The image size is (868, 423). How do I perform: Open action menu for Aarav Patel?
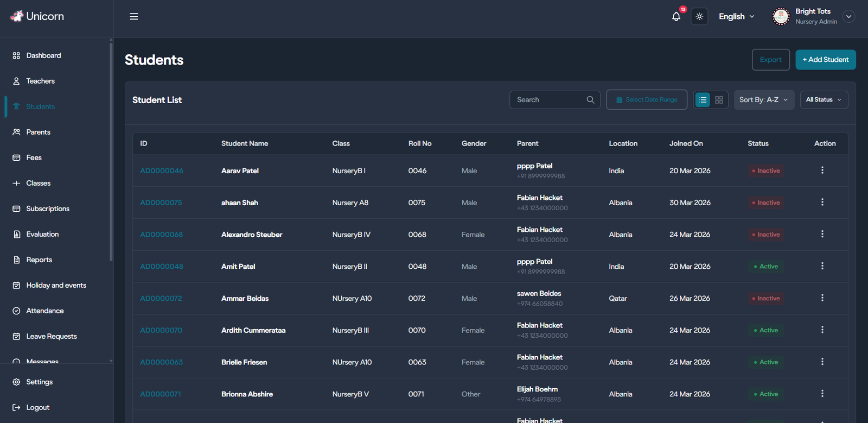pos(822,170)
